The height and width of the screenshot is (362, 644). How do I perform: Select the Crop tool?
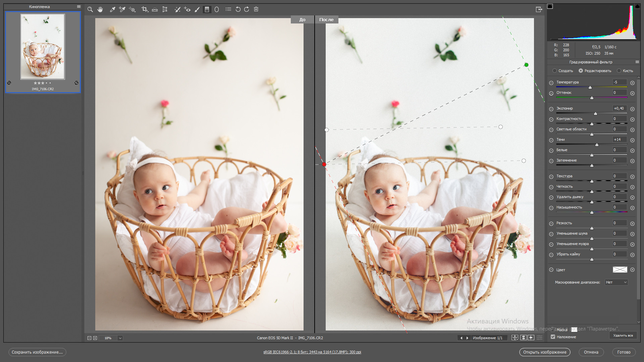[x=145, y=9]
